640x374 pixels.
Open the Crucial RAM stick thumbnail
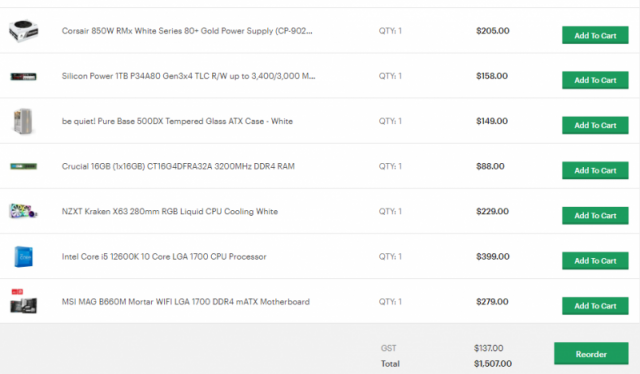[x=23, y=166]
